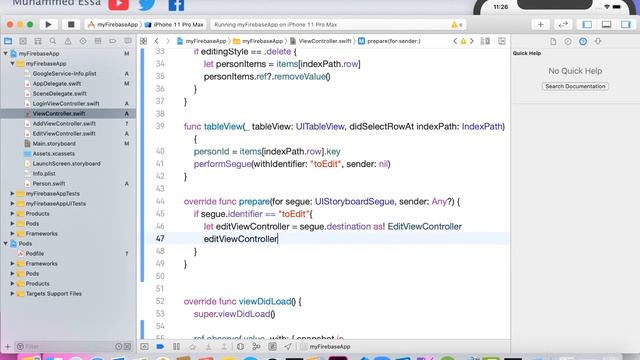
Task: Collapse the Pods project
Action: pyautogui.click(x=6, y=244)
